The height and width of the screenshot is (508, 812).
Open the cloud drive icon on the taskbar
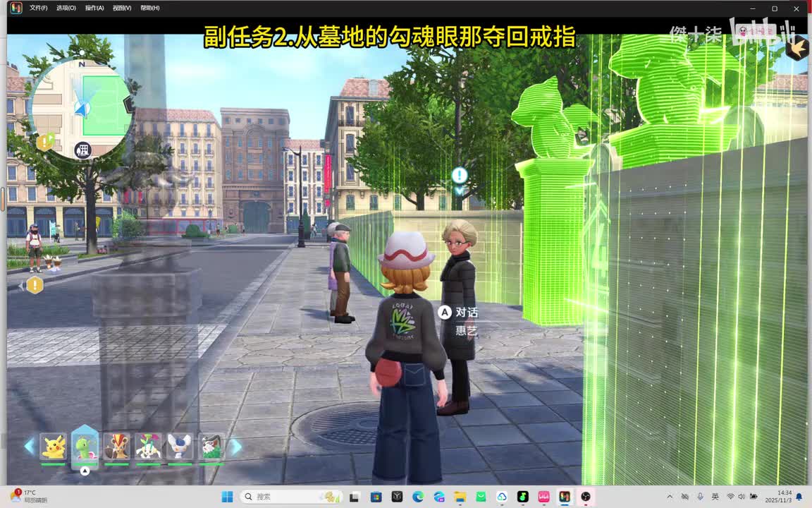[502, 497]
